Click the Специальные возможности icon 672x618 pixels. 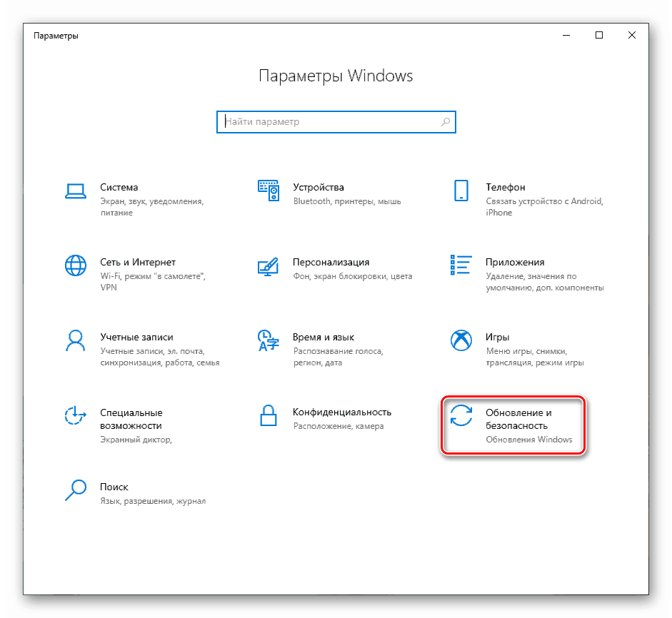click(76, 415)
